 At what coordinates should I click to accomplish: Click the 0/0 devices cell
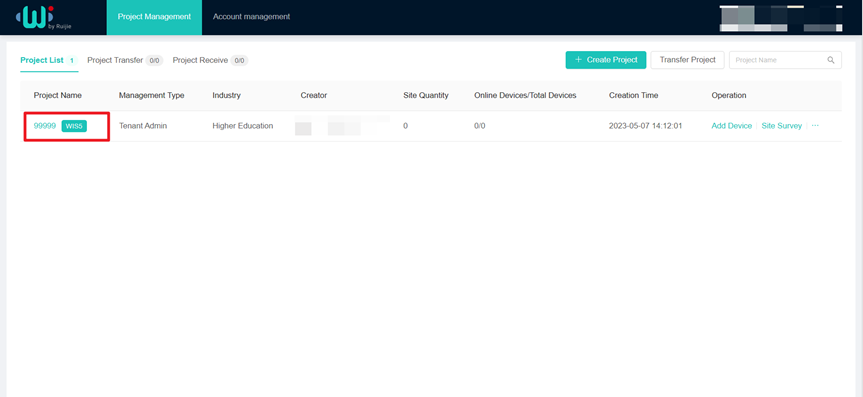480,126
